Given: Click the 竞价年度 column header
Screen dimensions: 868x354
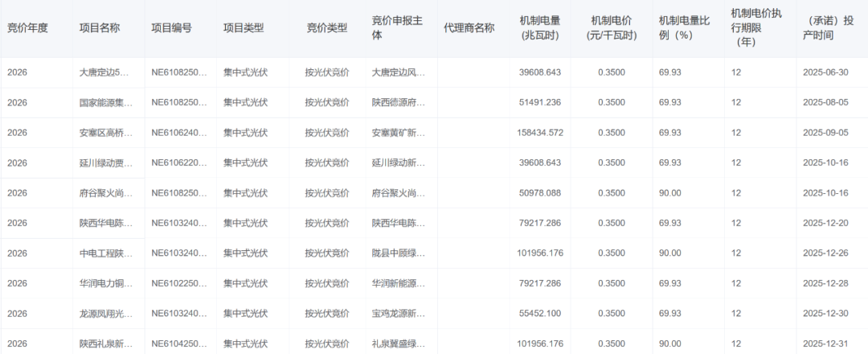Looking at the screenshot, I should coord(28,28).
